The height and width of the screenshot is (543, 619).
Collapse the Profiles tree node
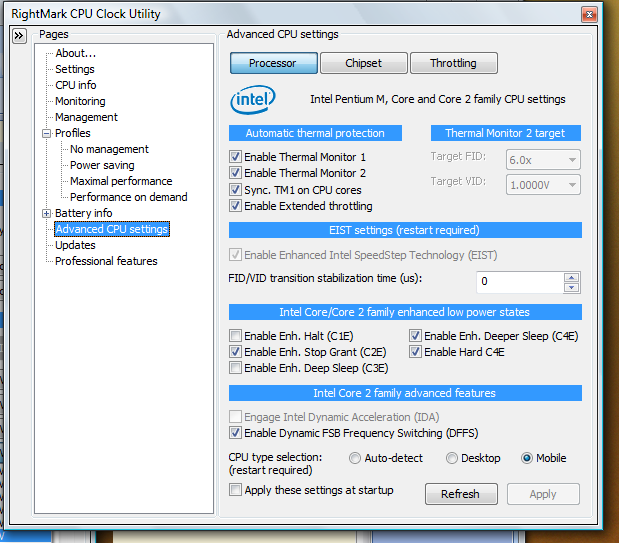47,133
